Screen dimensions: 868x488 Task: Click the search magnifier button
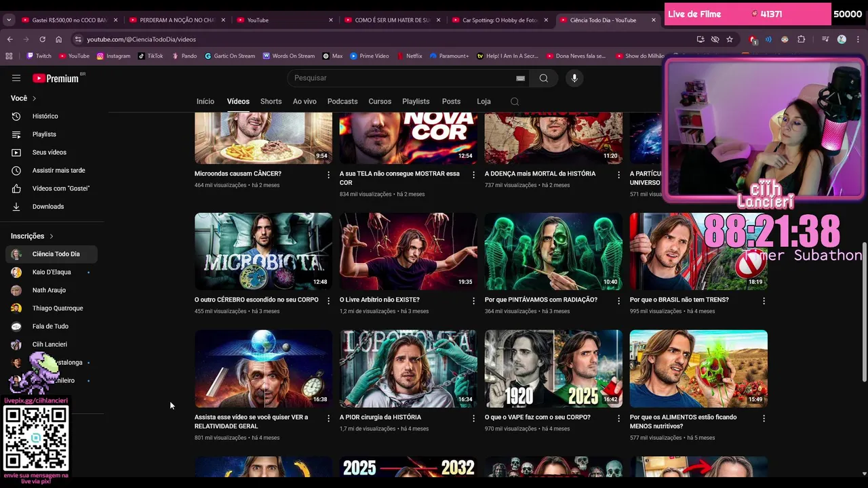(543, 78)
